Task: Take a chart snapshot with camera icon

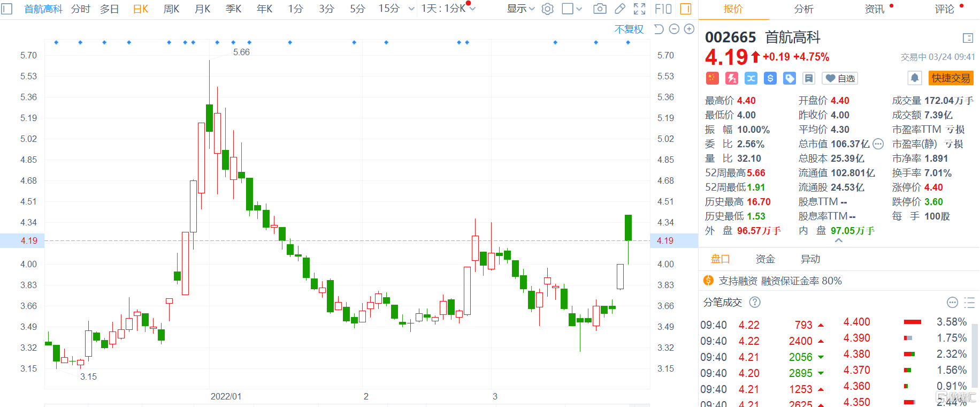Action: (x=600, y=9)
